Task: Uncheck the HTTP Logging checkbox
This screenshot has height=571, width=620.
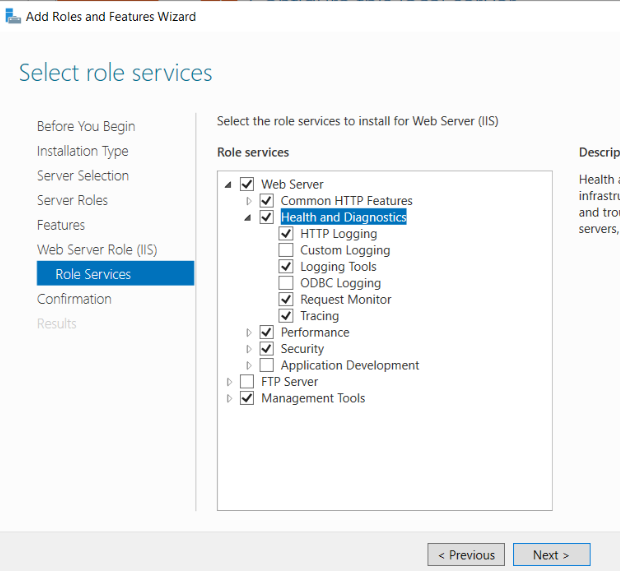Action: click(x=286, y=234)
